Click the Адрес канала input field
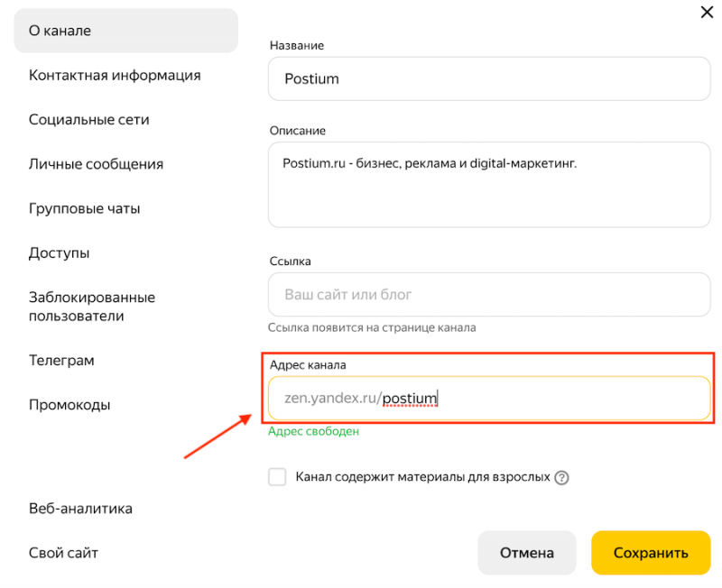The height and width of the screenshot is (588, 722). 489,398
